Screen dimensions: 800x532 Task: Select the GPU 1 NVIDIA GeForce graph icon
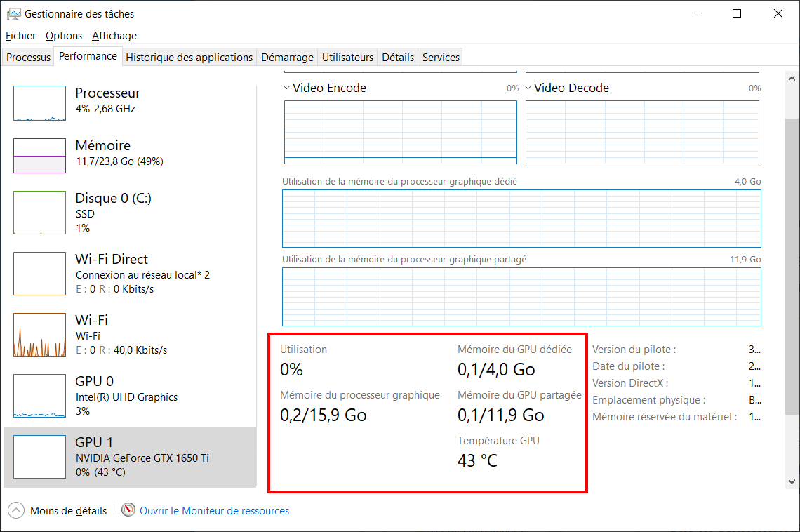tap(40, 457)
